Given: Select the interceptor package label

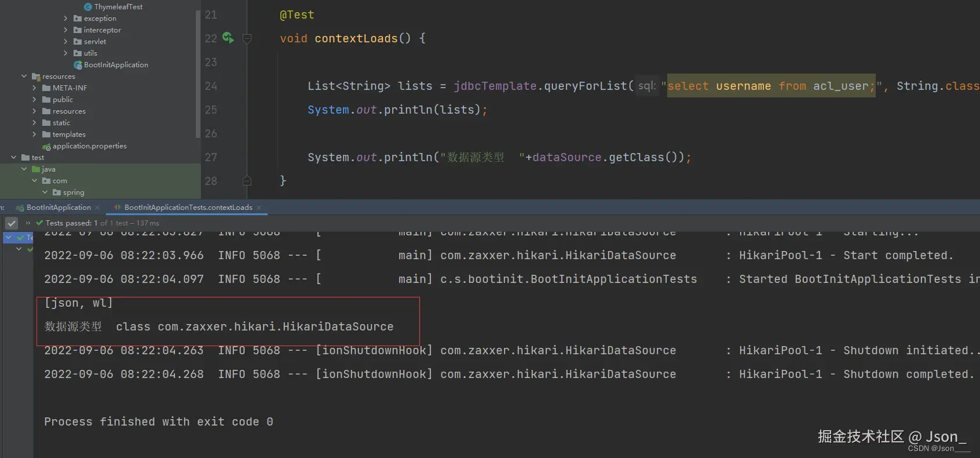Looking at the screenshot, I should 102,30.
